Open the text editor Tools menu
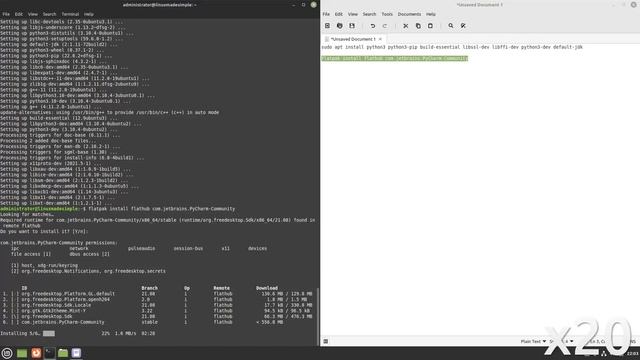 tap(387, 14)
